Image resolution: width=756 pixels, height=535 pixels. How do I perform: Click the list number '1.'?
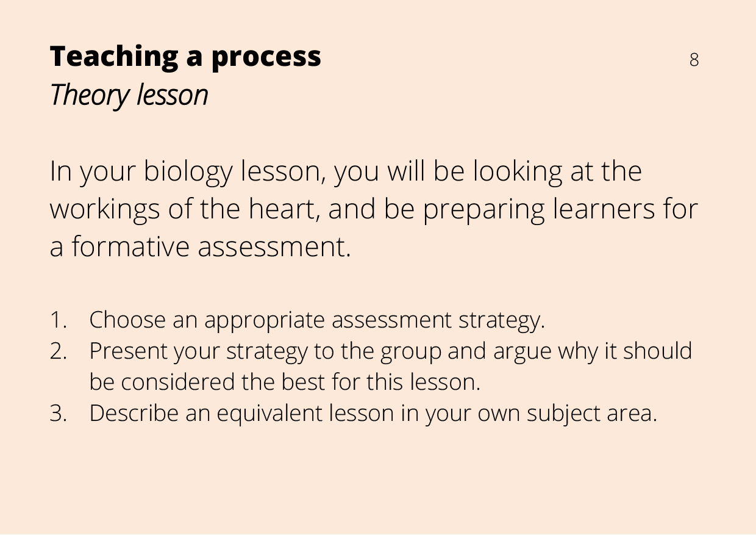(x=57, y=320)
